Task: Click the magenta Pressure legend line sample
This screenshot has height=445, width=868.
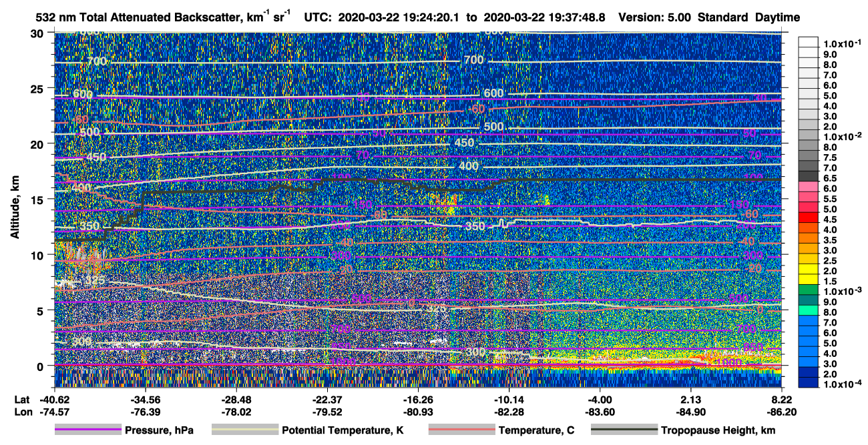Action: (x=88, y=430)
